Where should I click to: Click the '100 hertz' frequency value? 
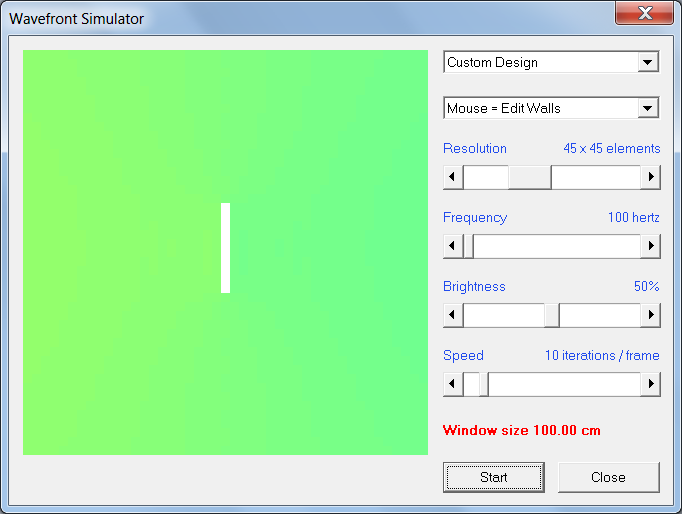(634, 217)
